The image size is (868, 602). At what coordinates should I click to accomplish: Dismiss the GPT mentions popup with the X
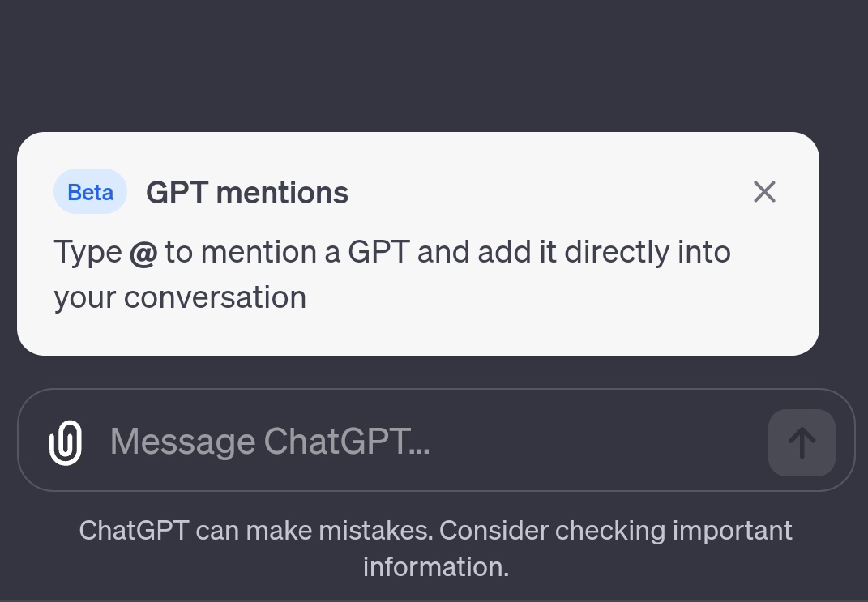[763, 191]
